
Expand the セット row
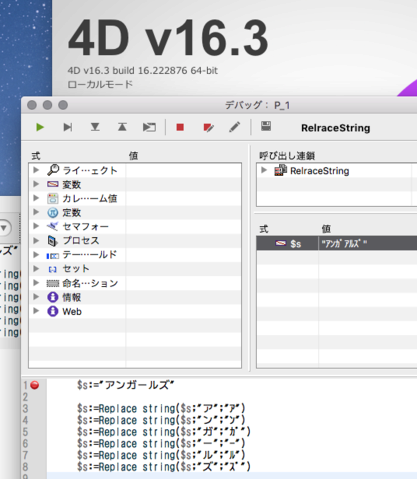coord(36,268)
